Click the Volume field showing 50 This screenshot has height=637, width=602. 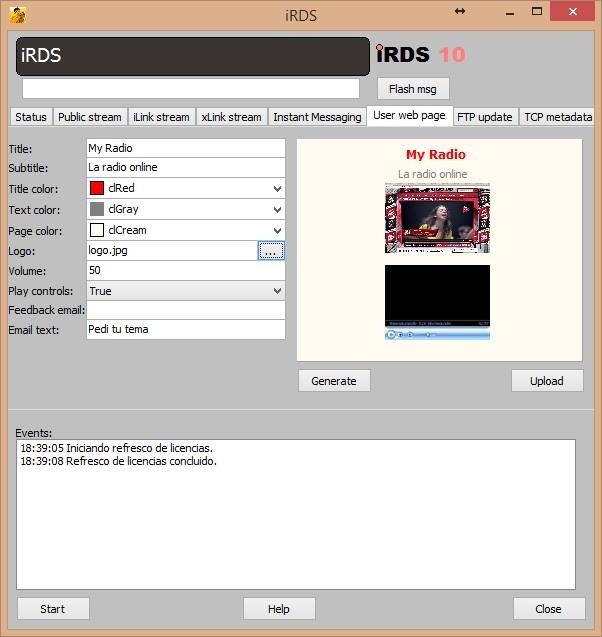click(x=186, y=271)
